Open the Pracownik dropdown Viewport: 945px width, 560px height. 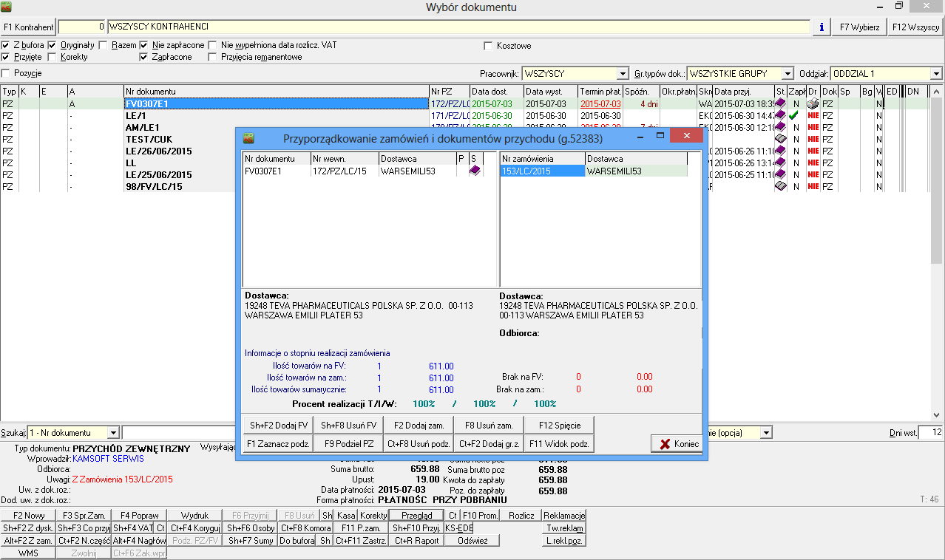[623, 74]
